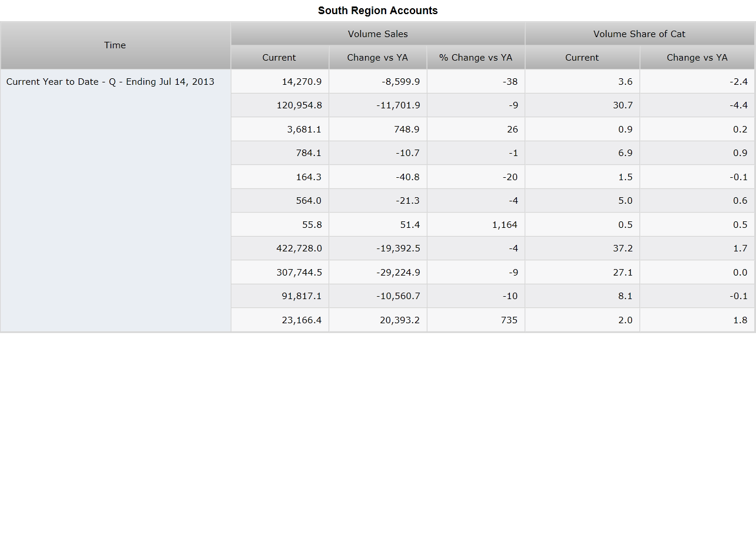This screenshot has height=557, width=756.
Task: Click the Time column header
Action: [115, 45]
